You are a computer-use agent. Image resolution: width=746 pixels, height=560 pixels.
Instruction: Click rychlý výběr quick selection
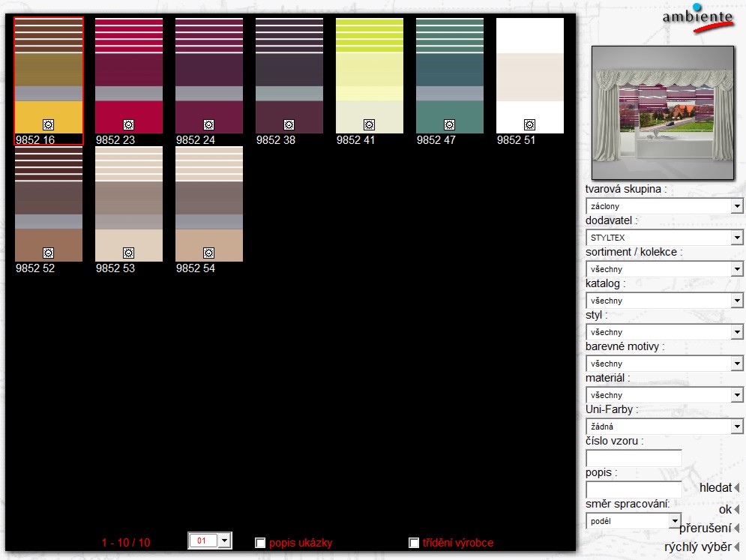tap(697, 547)
